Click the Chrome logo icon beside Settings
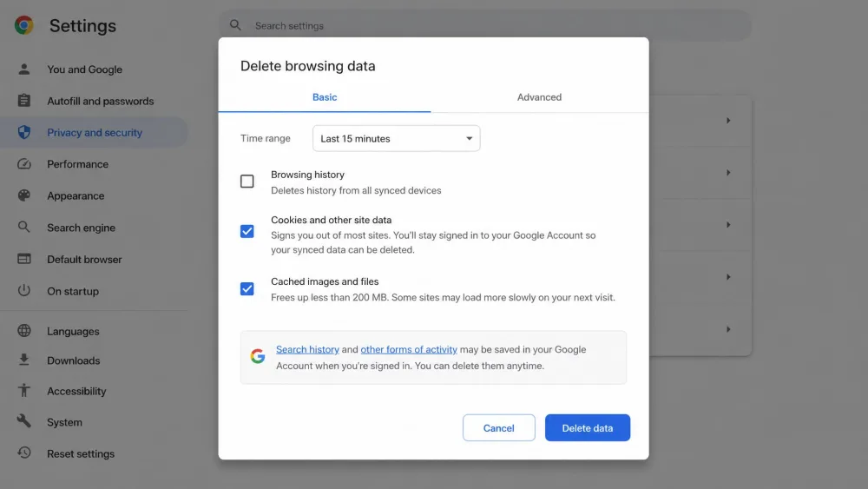The height and width of the screenshot is (489, 868). point(23,25)
